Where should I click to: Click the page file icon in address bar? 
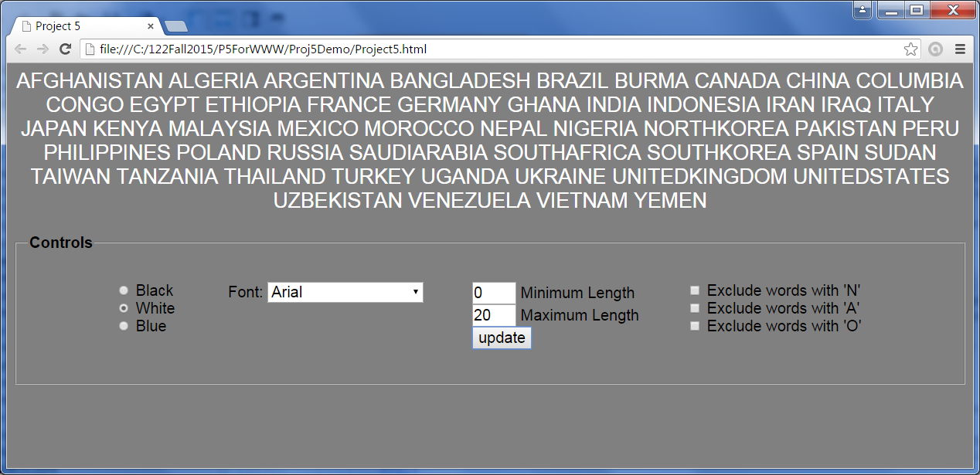90,49
